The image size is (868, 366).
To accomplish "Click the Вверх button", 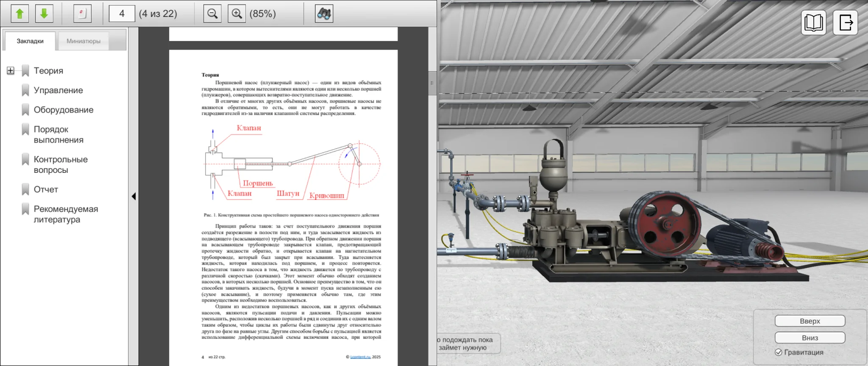I will point(810,321).
